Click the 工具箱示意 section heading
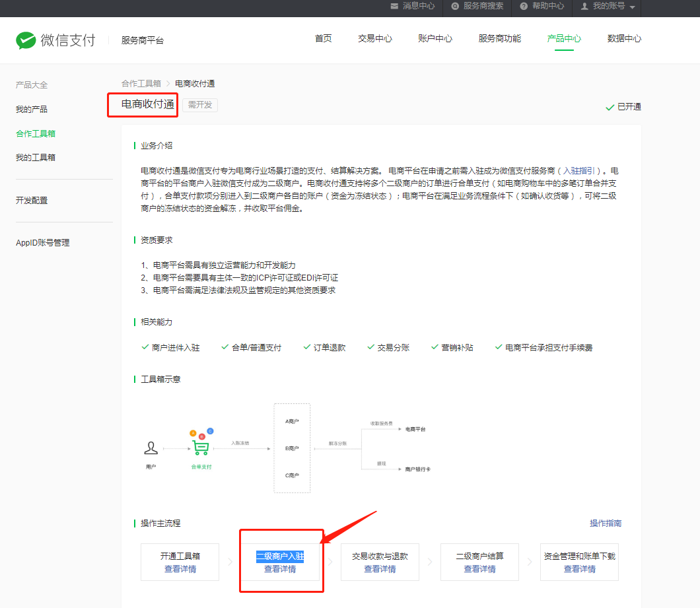 click(x=160, y=380)
